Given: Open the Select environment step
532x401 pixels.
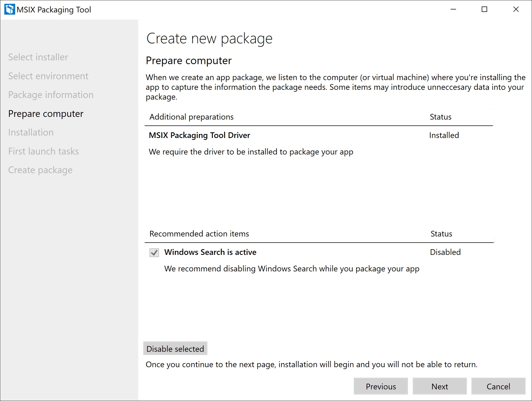Looking at the screenshot, I should (48, 76).
